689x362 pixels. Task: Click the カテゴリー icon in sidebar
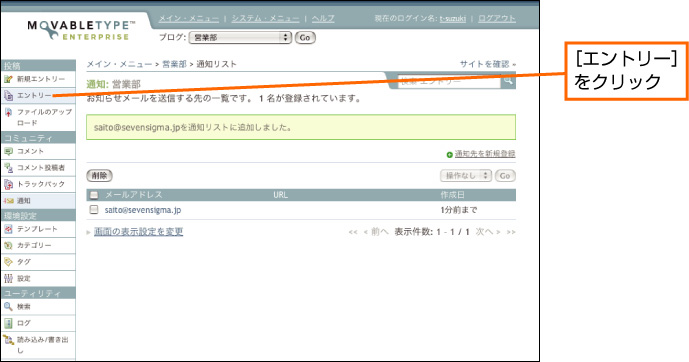(8, 246)
